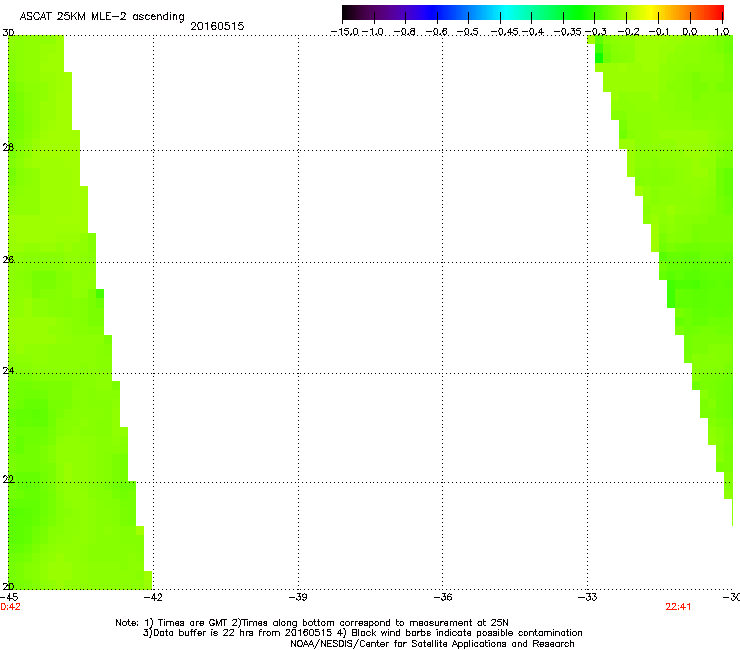Click the -0.35 color scale label
Image resolution: width=740 pixels, height=650 pixels.
pyautogui.click(x=567, y=32)
